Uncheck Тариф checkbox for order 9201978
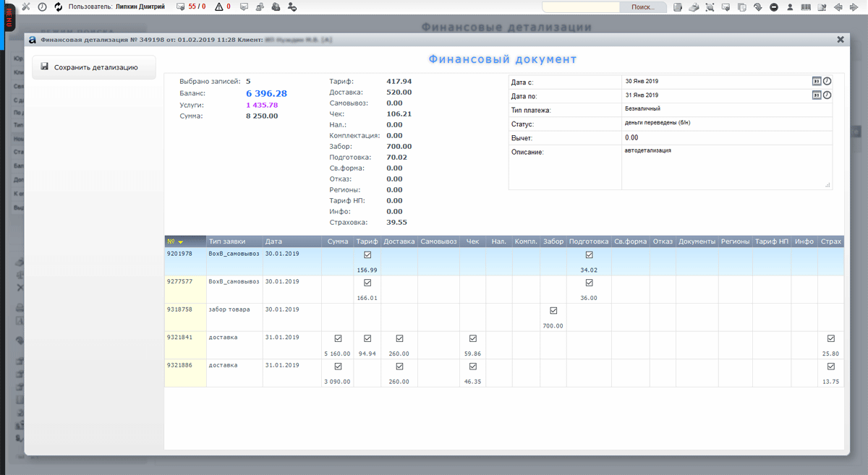The image size is (868, 475). tap(367, 255)
